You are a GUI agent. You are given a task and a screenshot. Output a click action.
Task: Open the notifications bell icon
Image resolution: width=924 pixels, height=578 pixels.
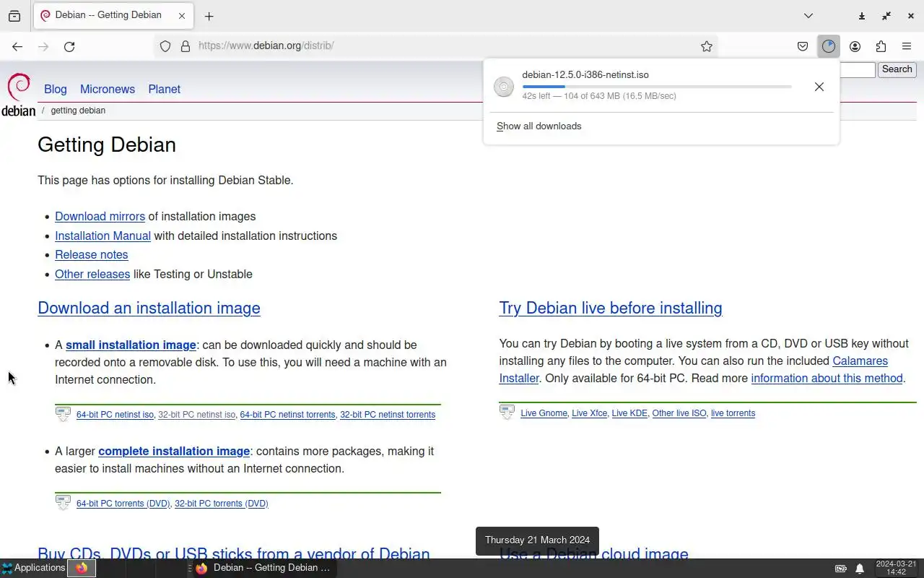[860, 569]
